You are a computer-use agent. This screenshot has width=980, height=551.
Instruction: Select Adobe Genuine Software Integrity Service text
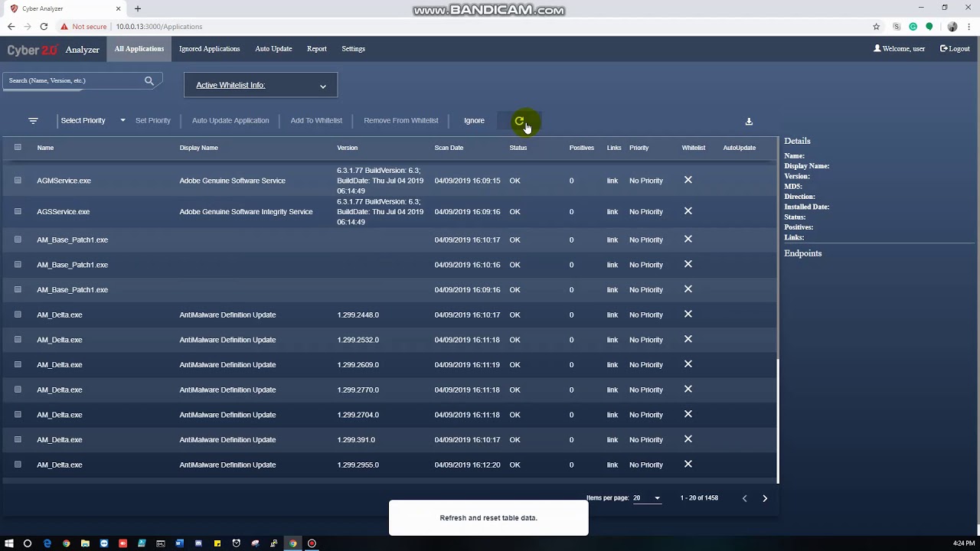246,211
